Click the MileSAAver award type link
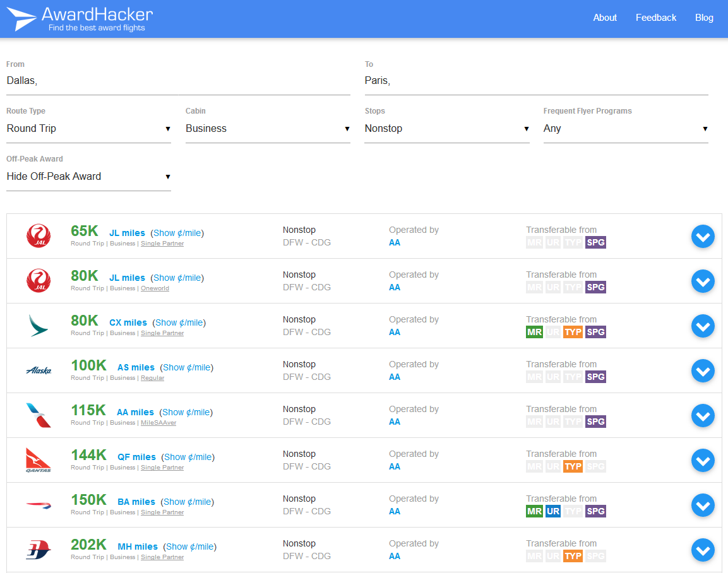728x573 pixels. 158,423
